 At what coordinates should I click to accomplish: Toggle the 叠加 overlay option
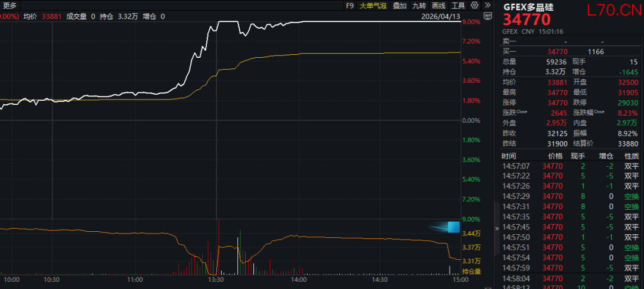[400, 5]
